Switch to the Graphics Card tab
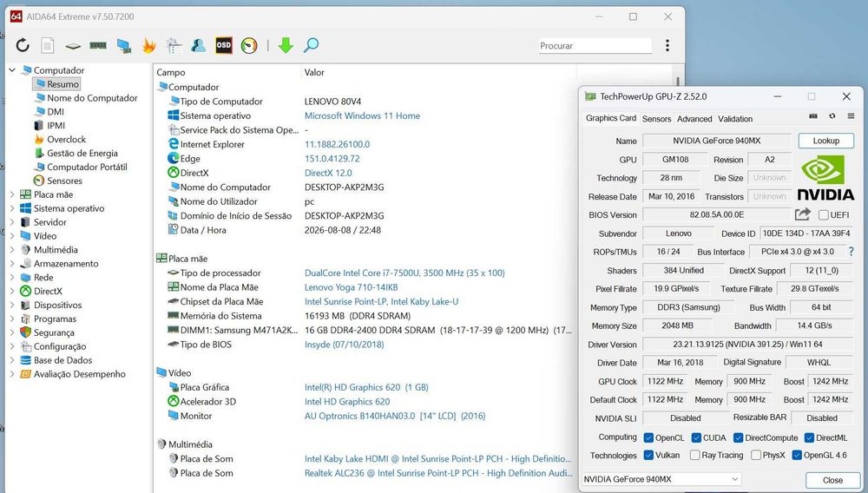Viewport: 868px width, 493px height. pos(610,118)
